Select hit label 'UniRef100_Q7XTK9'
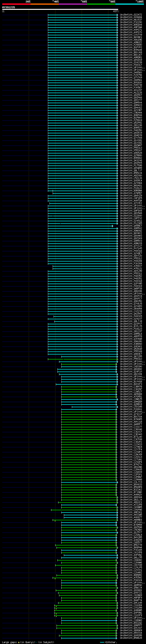 131,77
